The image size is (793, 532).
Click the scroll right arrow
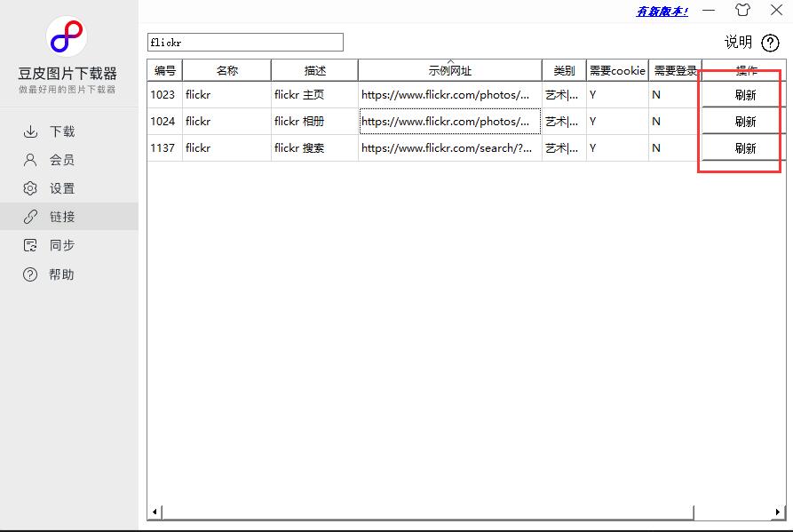coord(778,512)
